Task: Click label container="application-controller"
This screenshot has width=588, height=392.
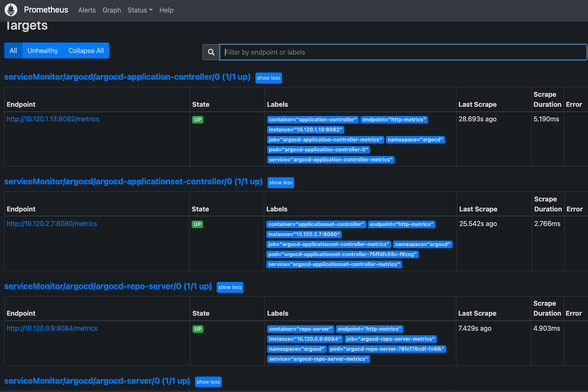Action: pyautogui.click(x=313, y=120)
